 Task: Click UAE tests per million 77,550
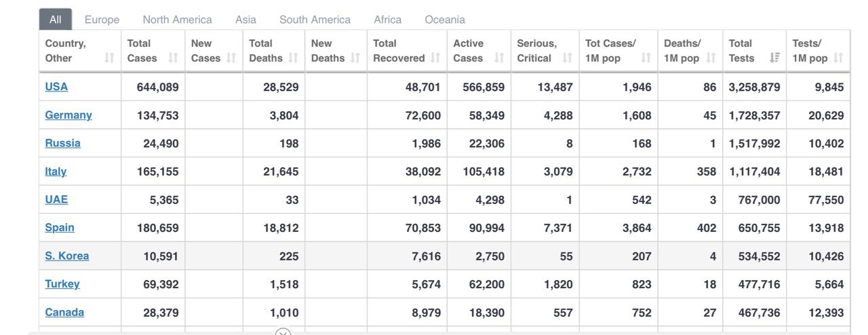click(x=826, y=199)
